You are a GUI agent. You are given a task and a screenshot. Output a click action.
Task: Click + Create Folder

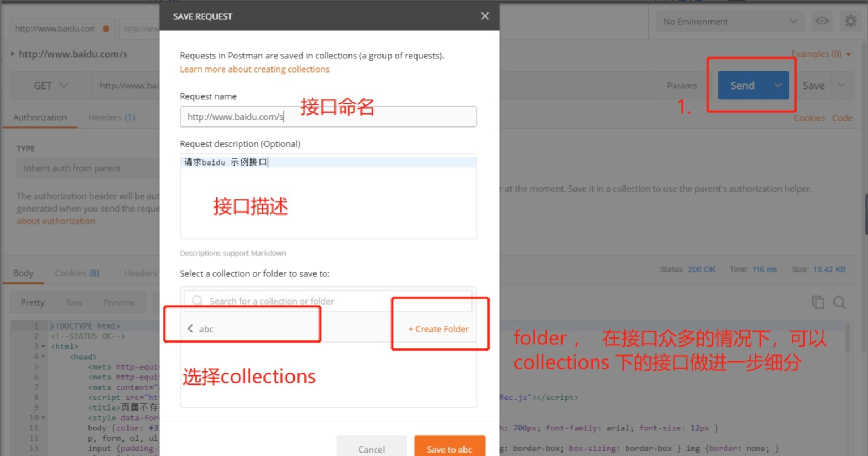click(439, 329)
